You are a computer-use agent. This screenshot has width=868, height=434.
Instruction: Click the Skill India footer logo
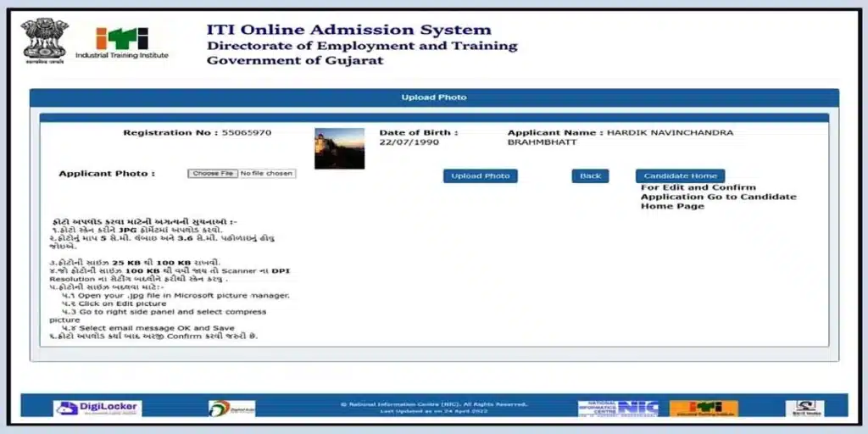pyautogui.click(x=804, y=409)
